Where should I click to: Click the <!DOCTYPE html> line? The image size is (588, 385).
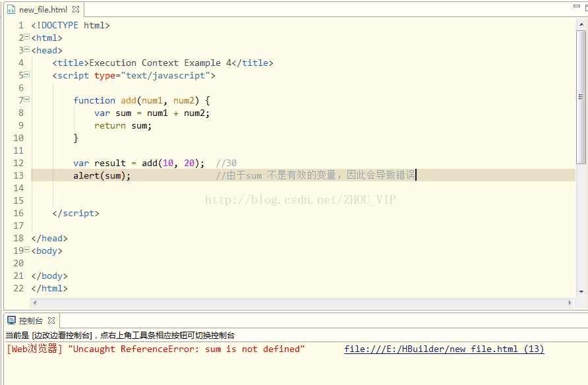pyautogui.click(x=71, y=26)
